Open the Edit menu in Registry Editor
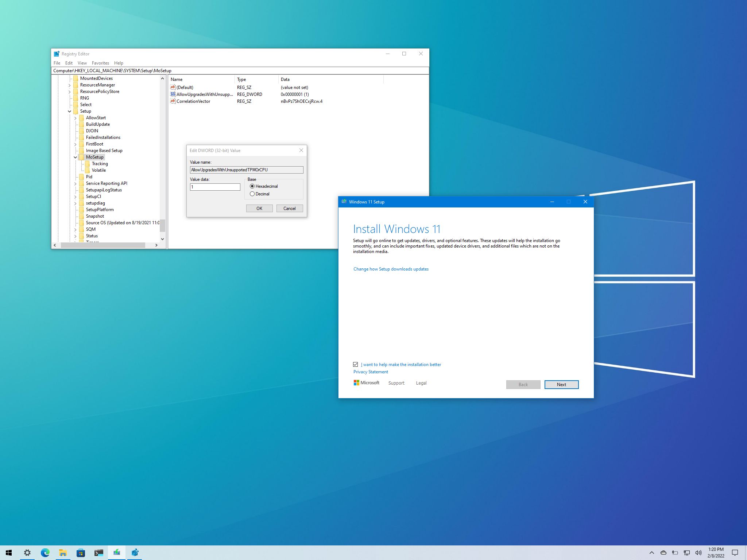The width and height of the screenshot is (747, 560). pyautogui.click(x=69, y=62)
